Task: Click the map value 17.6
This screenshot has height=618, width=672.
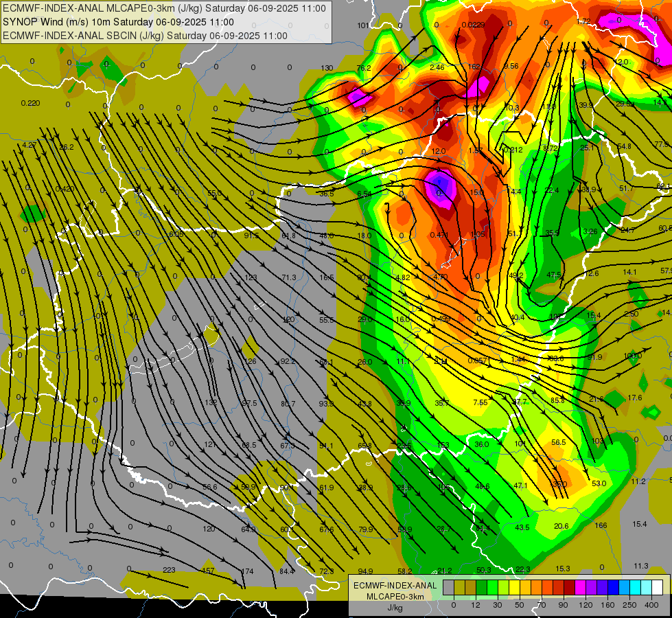Action: 635,398
